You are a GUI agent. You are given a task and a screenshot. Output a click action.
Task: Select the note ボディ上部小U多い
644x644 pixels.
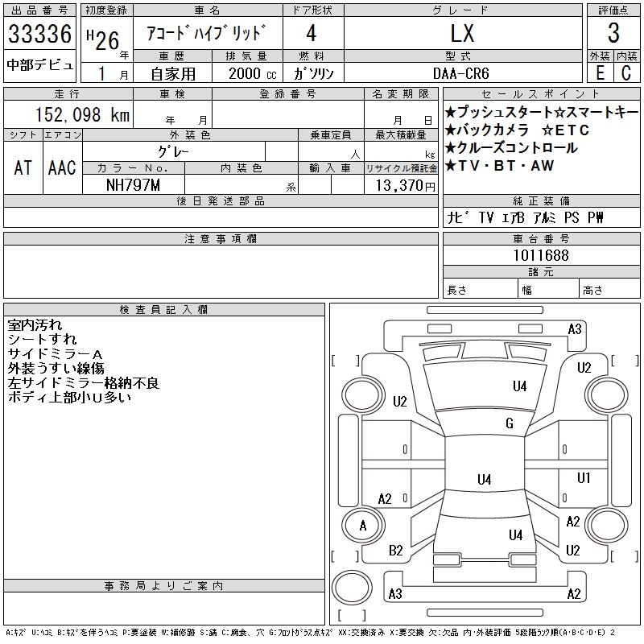click(69, 397)
